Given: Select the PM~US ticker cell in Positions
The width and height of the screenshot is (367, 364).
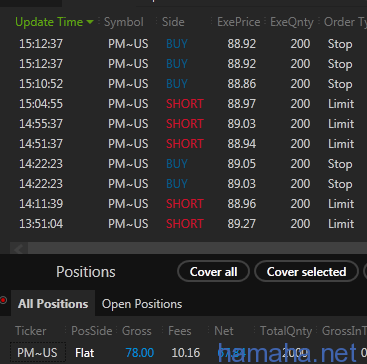Looking at the screenshot, I should [x=38, y=352].
